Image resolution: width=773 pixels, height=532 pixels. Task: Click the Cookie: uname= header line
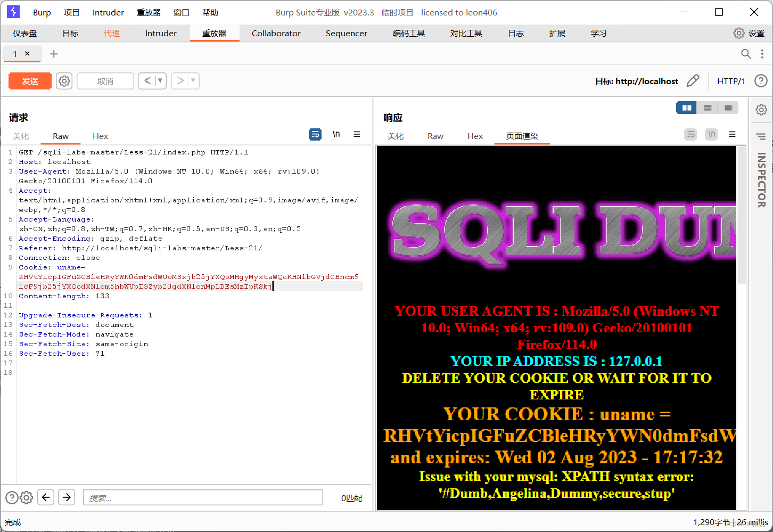click(52, 267)
